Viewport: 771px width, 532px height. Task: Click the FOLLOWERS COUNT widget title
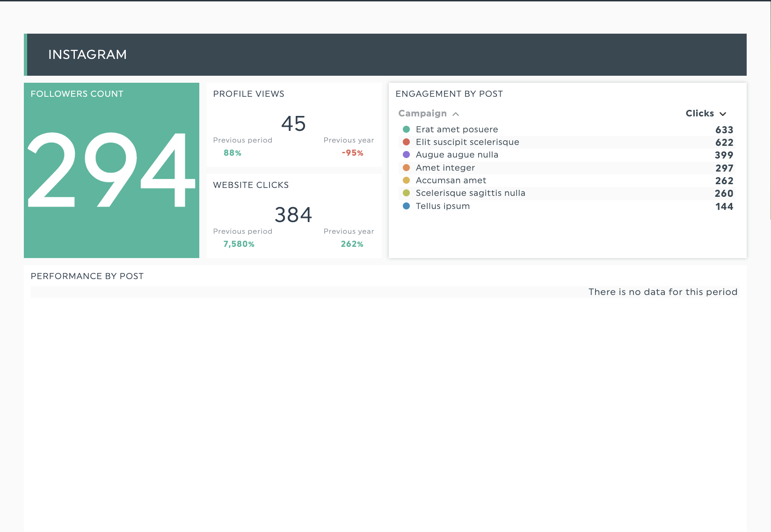[x=77, y=94]
